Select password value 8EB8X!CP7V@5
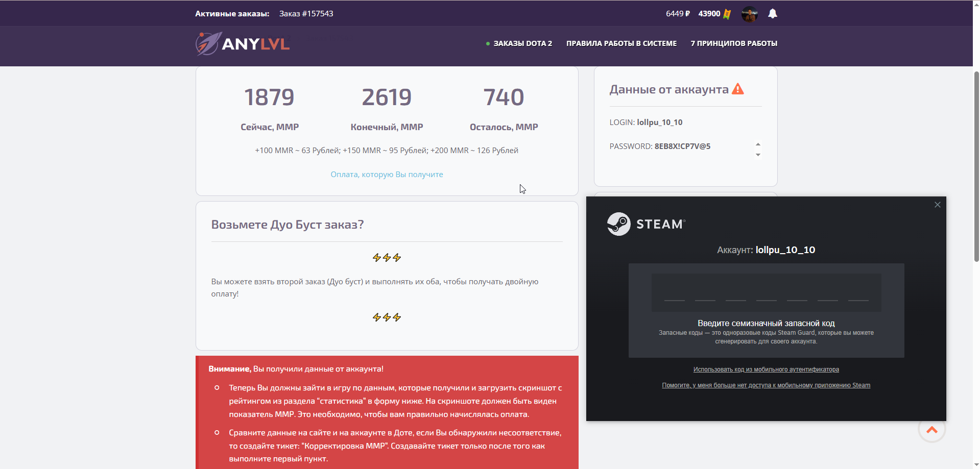 (682, 146)
